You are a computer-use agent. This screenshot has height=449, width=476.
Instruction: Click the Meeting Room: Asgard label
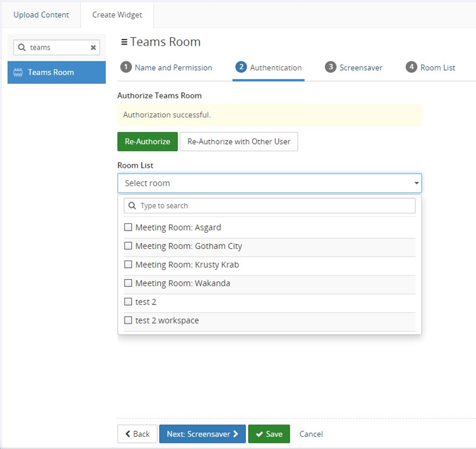point(178,227)
